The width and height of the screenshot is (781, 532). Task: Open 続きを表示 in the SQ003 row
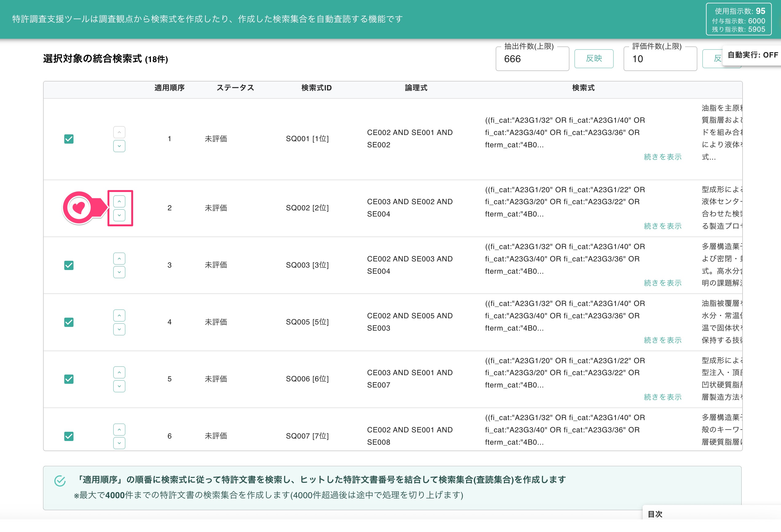(662, 283)
